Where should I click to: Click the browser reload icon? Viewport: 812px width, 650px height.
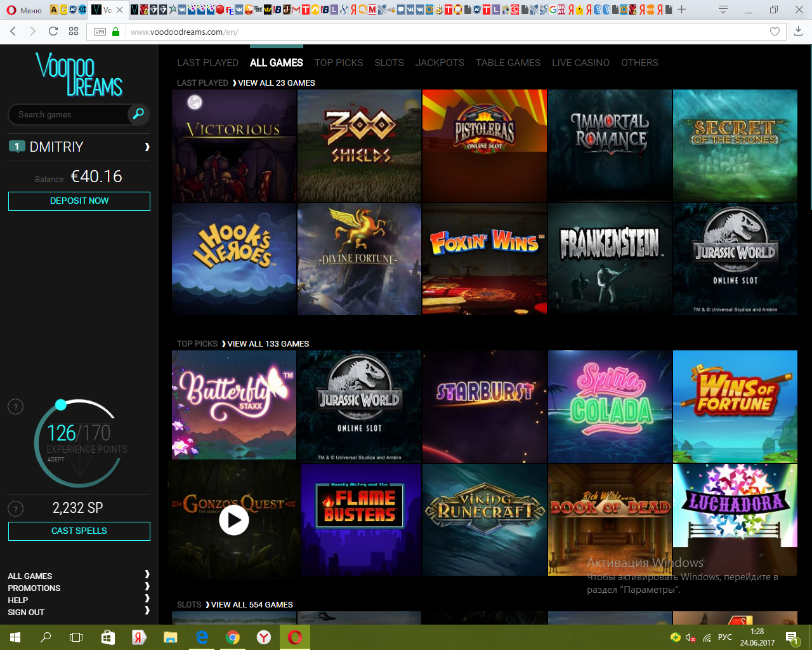tap(53, 31)
